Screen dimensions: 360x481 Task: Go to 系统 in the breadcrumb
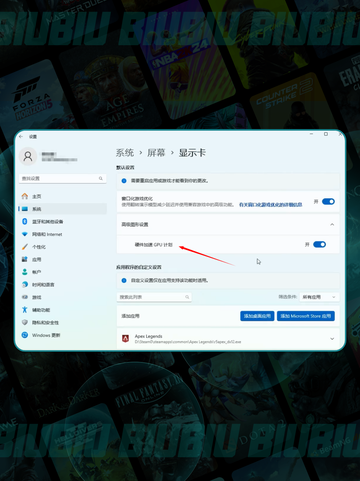click(x=125, y=153)
